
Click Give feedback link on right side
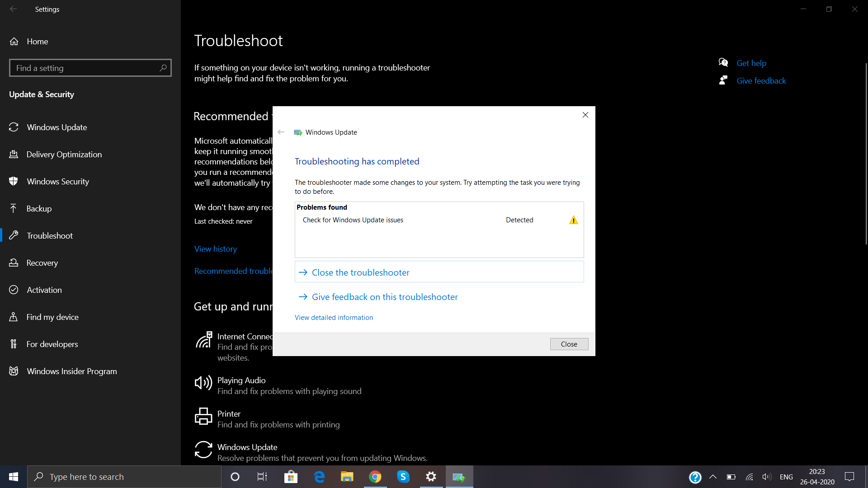[x=761, y=81]
